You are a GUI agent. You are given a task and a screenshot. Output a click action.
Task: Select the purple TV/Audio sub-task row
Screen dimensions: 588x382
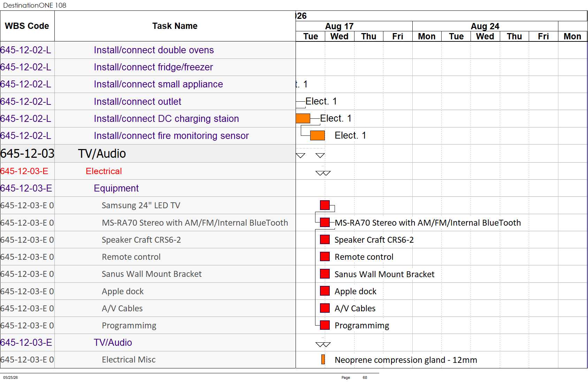click(148, 342)
